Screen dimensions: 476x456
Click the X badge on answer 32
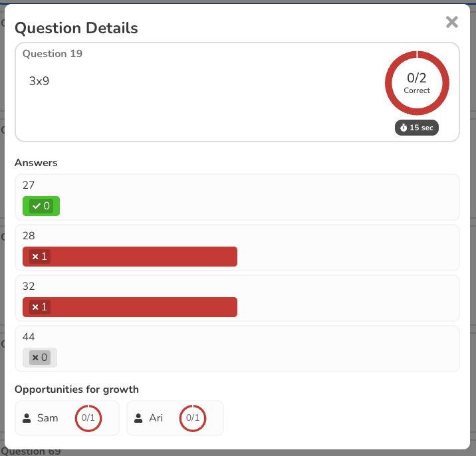click(39, 307)
